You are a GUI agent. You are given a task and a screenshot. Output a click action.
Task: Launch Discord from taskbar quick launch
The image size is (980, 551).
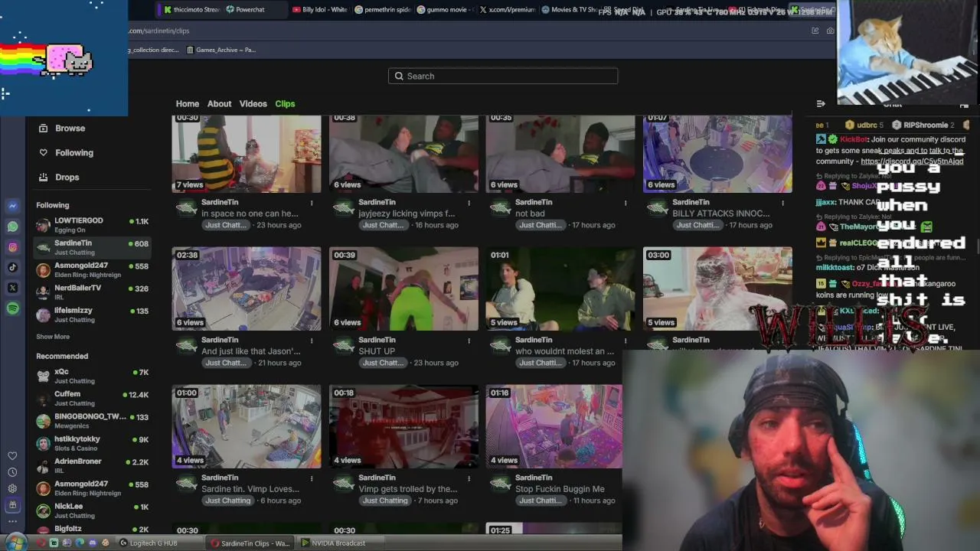[93, 543]
